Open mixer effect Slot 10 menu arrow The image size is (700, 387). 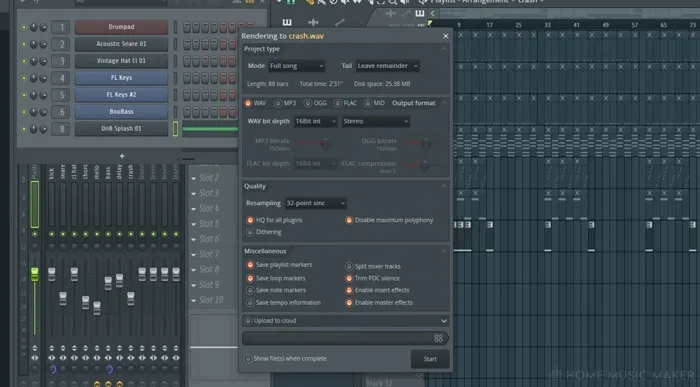[x=194, y=301]
